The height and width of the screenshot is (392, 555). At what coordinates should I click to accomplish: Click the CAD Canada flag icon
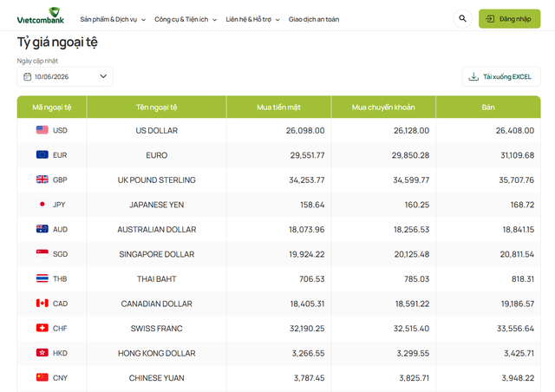42,304
